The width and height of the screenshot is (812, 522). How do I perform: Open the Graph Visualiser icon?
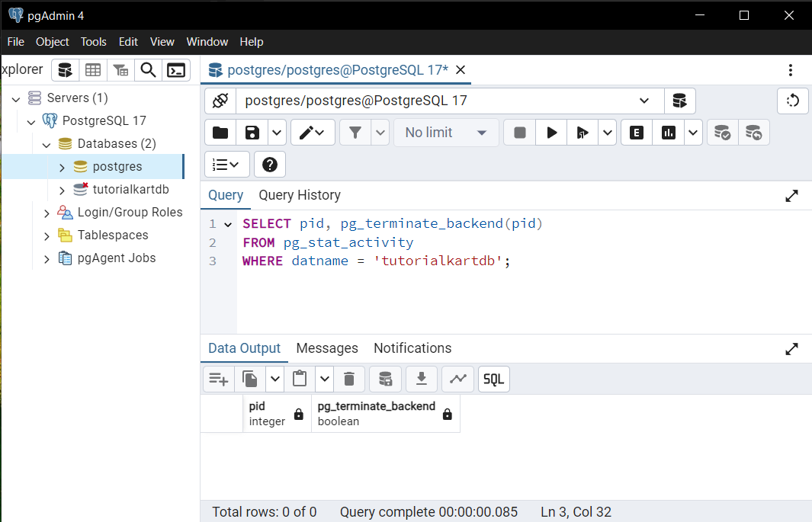pyautogui.click(x=457, y=379)
